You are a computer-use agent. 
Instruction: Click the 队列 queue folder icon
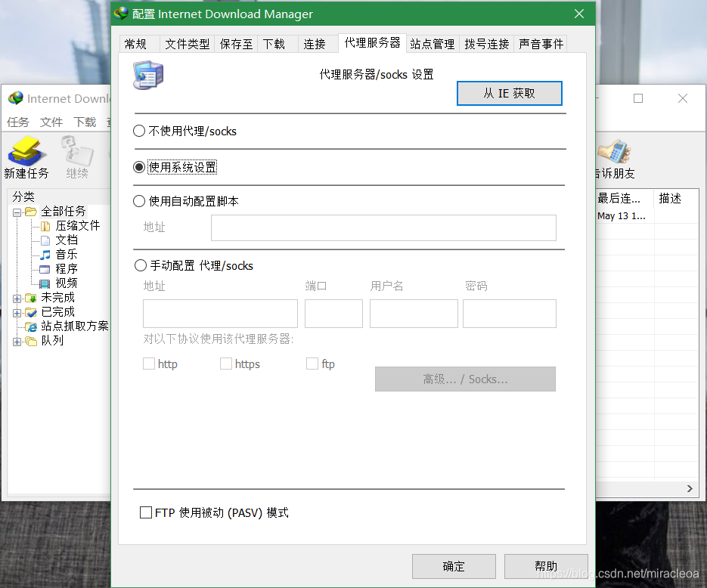[31, 341]
